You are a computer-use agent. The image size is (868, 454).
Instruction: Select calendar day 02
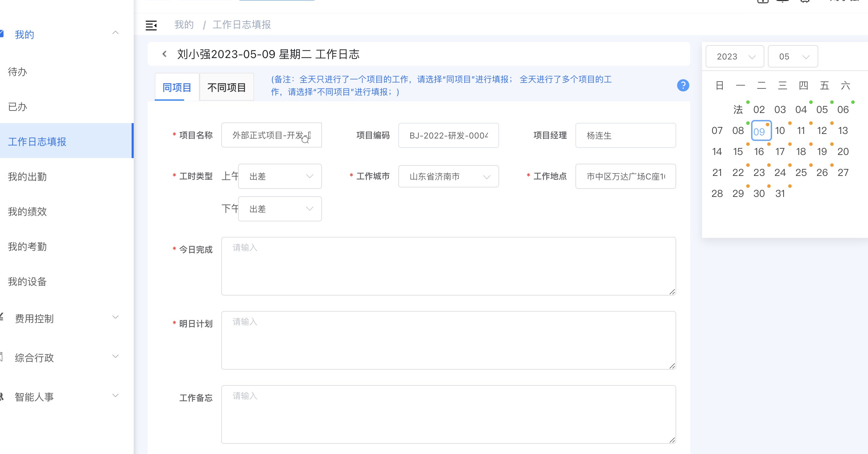759,109
